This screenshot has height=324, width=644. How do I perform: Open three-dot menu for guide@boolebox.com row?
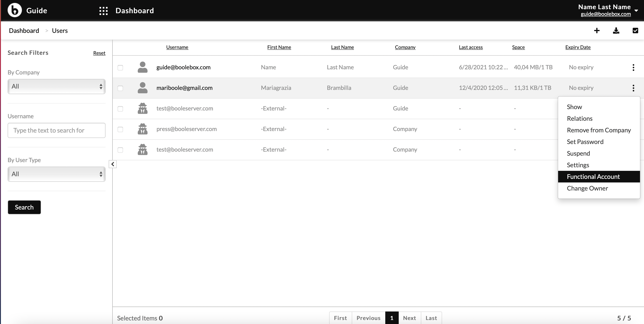click(633, 68)
